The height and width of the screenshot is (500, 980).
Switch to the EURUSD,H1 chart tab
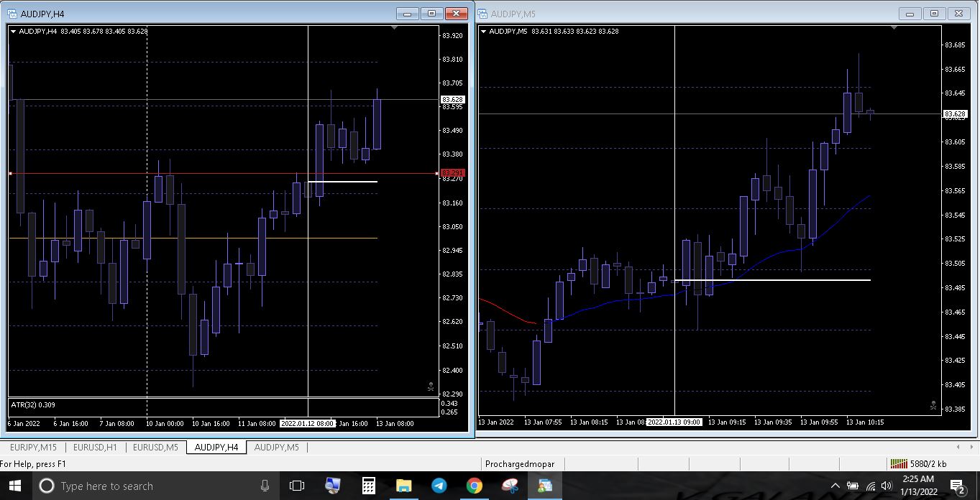[x=95, y=447]
